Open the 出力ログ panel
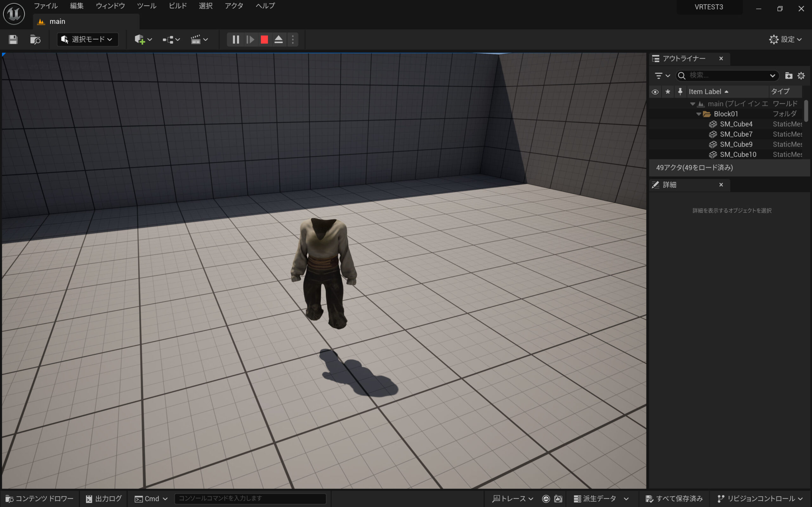The height and width of the screenshot is (507, 812). 104,499
